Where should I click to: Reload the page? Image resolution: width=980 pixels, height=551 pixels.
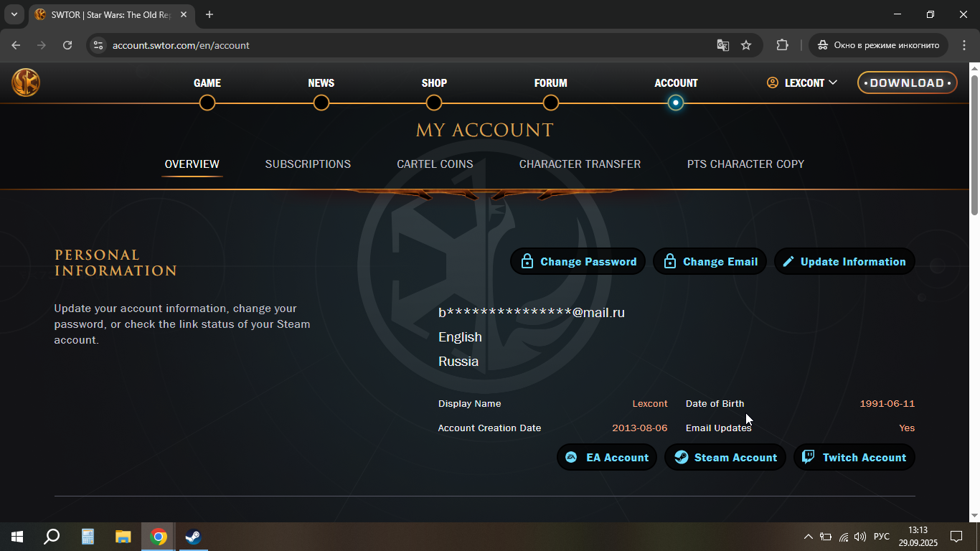coord(67,45)
